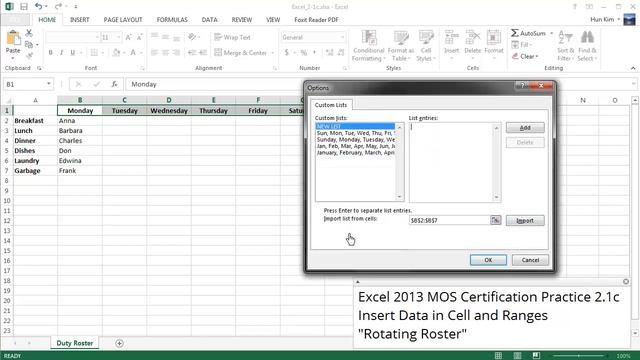The image size is (640, 360).
Task: Click the collapse dialog range selector icon
Action: 495,220
